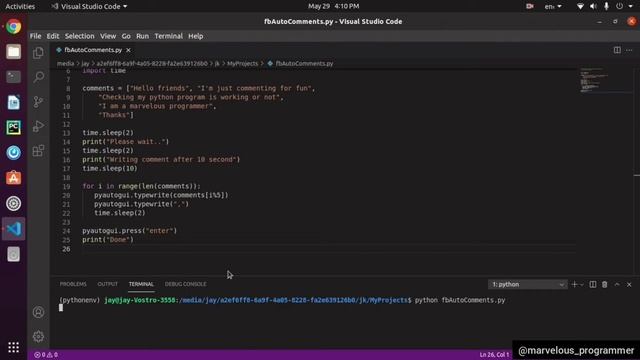Open editor More Actions ellipsis

[629, 50]
